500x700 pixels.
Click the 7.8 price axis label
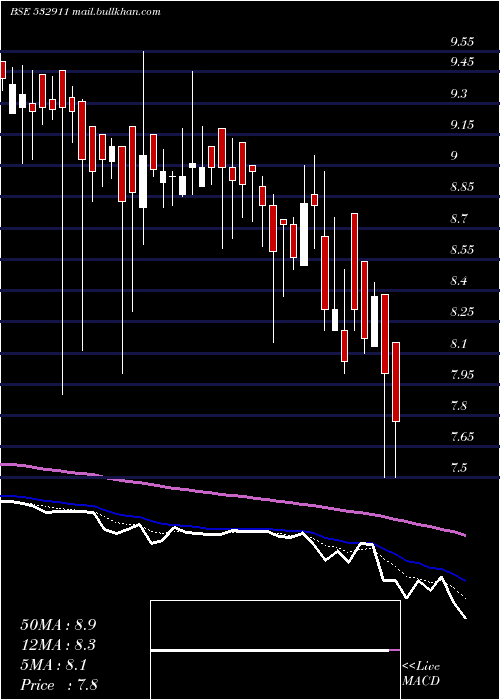(x=459, y=405)
